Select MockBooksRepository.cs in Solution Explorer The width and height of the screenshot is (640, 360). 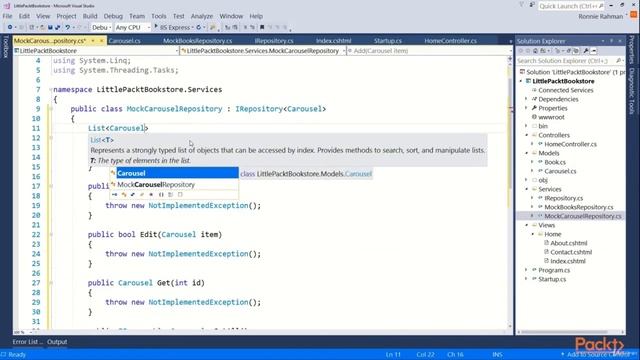point(579,207)
